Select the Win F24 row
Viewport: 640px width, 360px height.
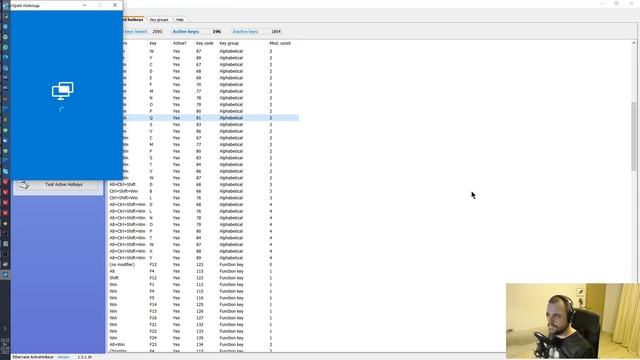(x=203, y=338)
